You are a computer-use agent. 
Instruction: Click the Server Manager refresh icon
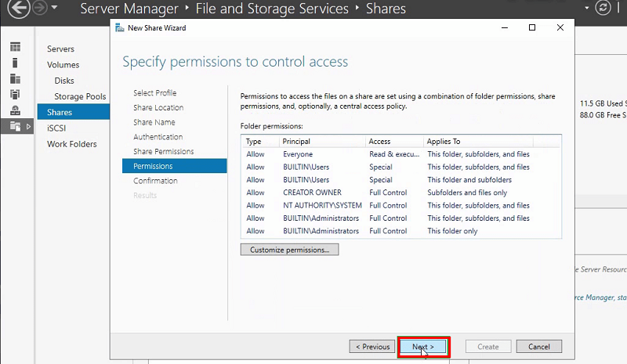coord(603,8)
